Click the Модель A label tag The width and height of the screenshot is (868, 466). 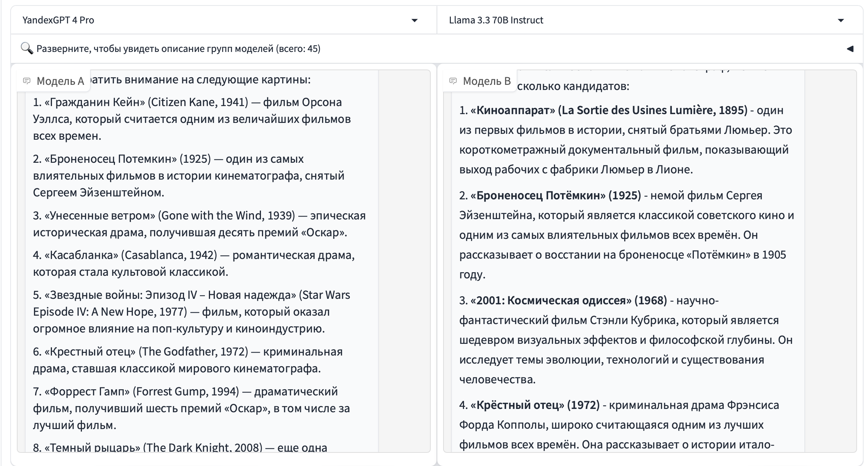(x=60, y=81)
